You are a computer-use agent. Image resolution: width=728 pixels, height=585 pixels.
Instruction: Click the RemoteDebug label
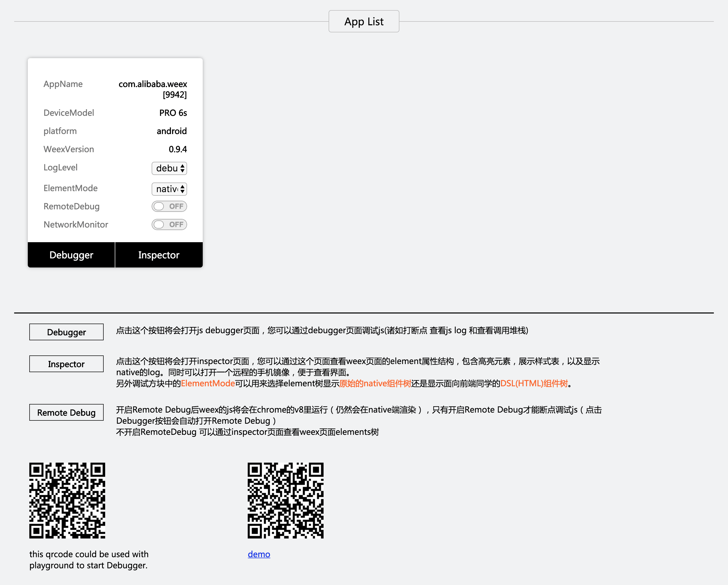tap(72, 206)
